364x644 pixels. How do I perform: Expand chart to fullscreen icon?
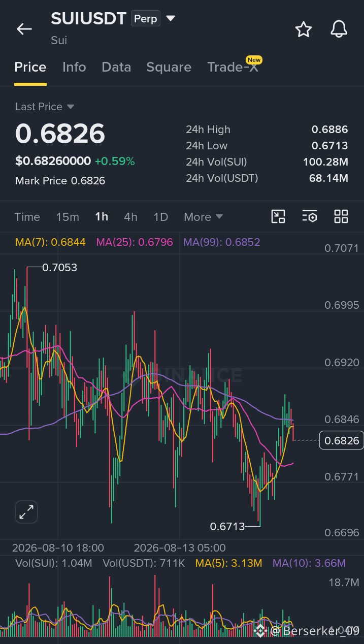[x=26, y=511]
